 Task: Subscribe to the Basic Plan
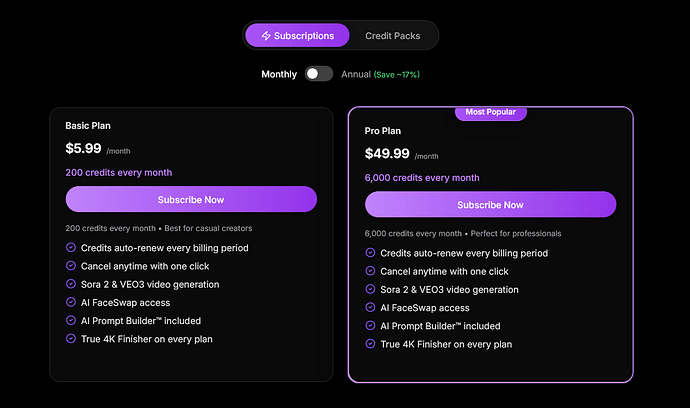click(191, 199)
